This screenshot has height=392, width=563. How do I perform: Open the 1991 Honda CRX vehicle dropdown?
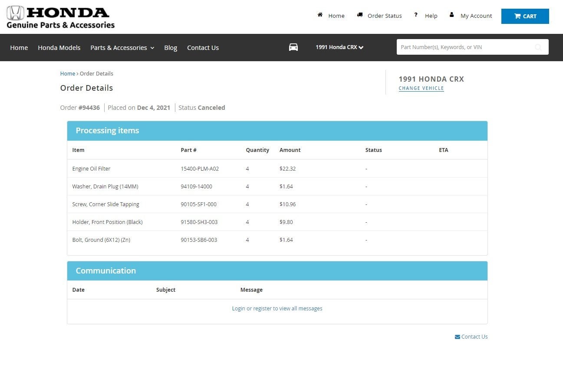(x=339, y=47)
